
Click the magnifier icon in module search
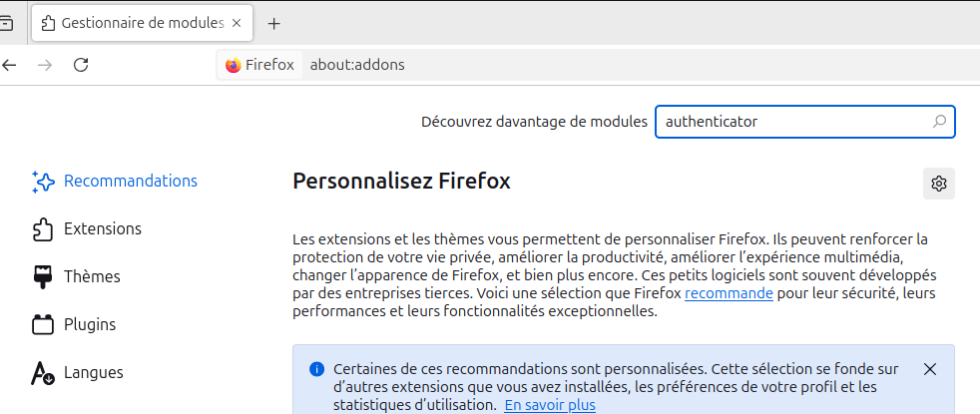click(x=938, y=122)
